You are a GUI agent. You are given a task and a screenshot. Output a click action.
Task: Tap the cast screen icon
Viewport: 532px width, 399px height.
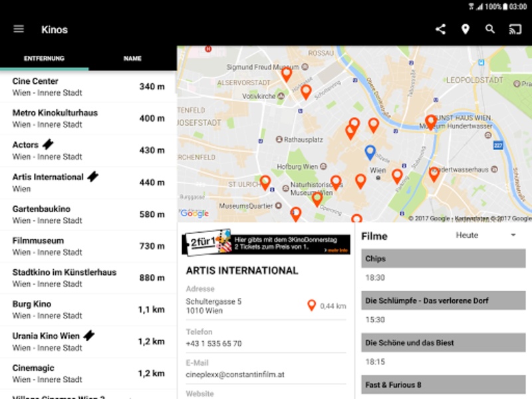coord(515,29)
